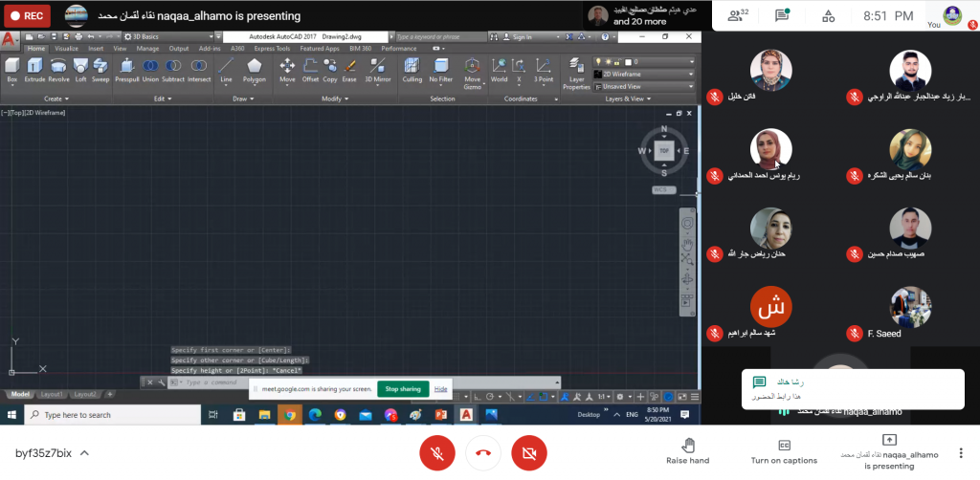Viewport: 980px width, 480px height.
Task: Click the Stop sharing button
Action: [403, 389]
